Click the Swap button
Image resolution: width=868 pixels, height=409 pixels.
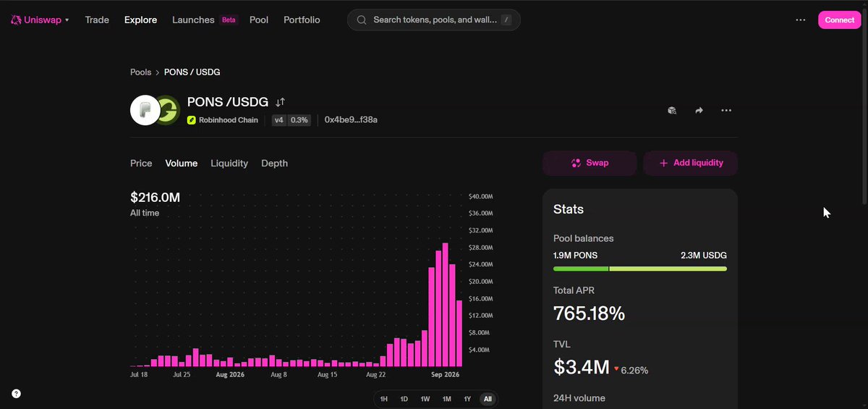click(x=590, y=164)
